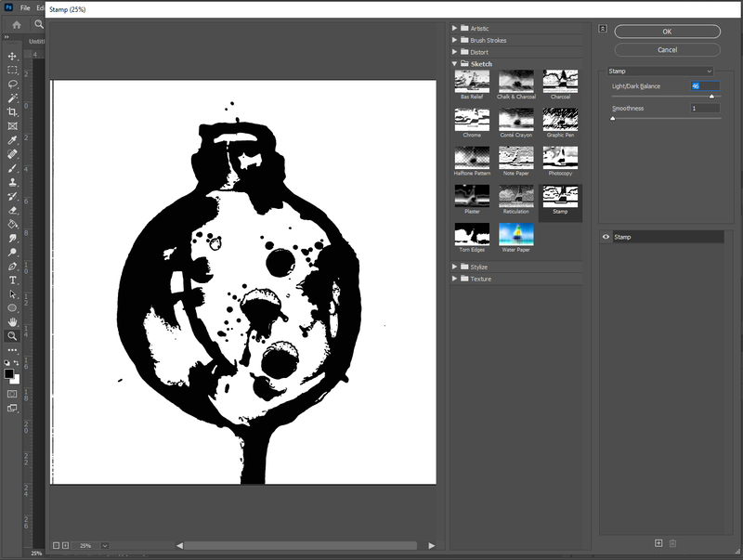743x560 pixels.
Task: Select the Move tool
Action: tap(12, 57)
